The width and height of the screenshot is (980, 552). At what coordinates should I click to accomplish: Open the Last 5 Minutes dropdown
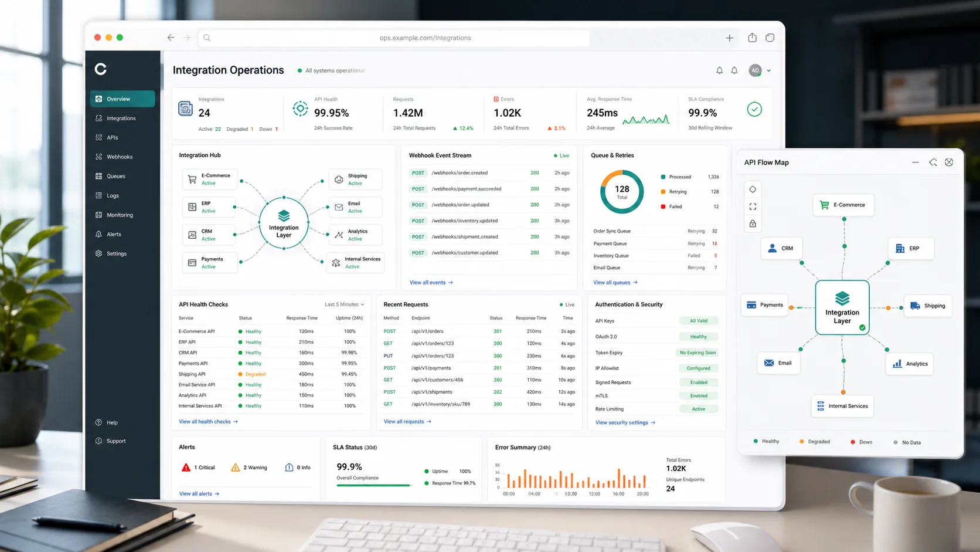click(345, 304)
